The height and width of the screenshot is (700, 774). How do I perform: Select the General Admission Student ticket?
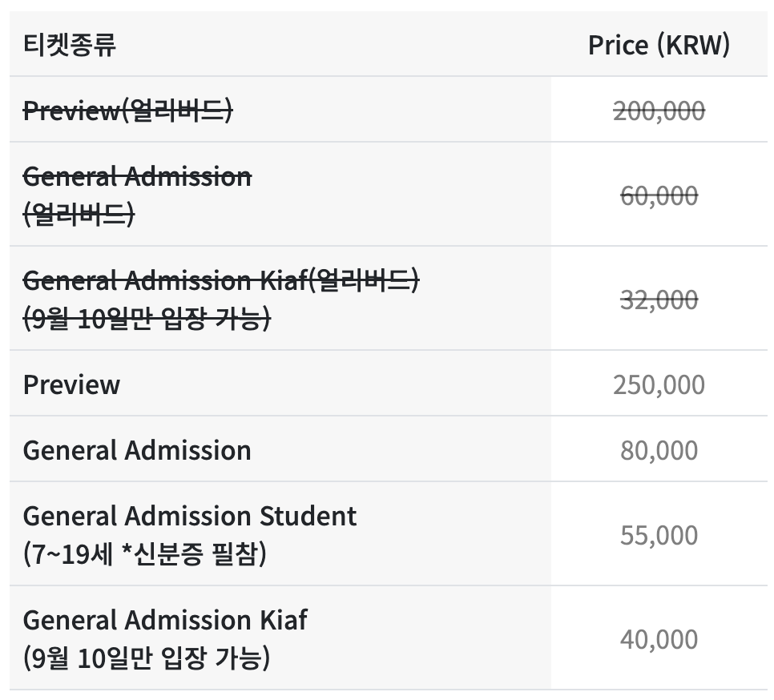tap(190, 515)
